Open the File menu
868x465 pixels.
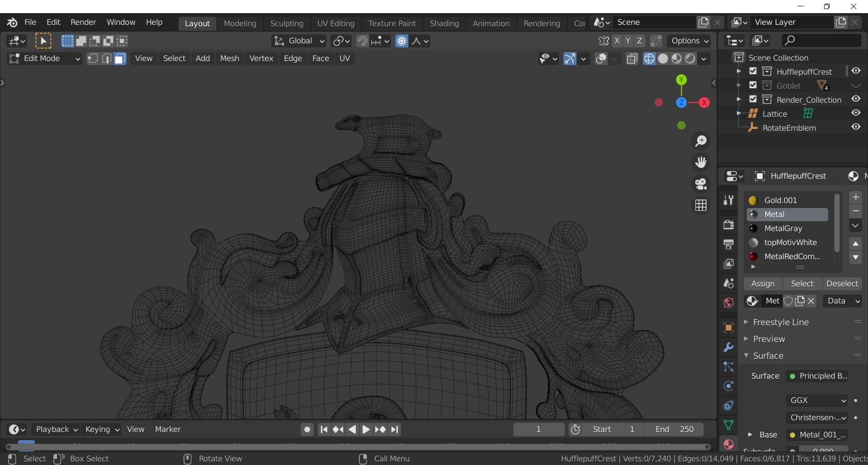click(30, 22)
